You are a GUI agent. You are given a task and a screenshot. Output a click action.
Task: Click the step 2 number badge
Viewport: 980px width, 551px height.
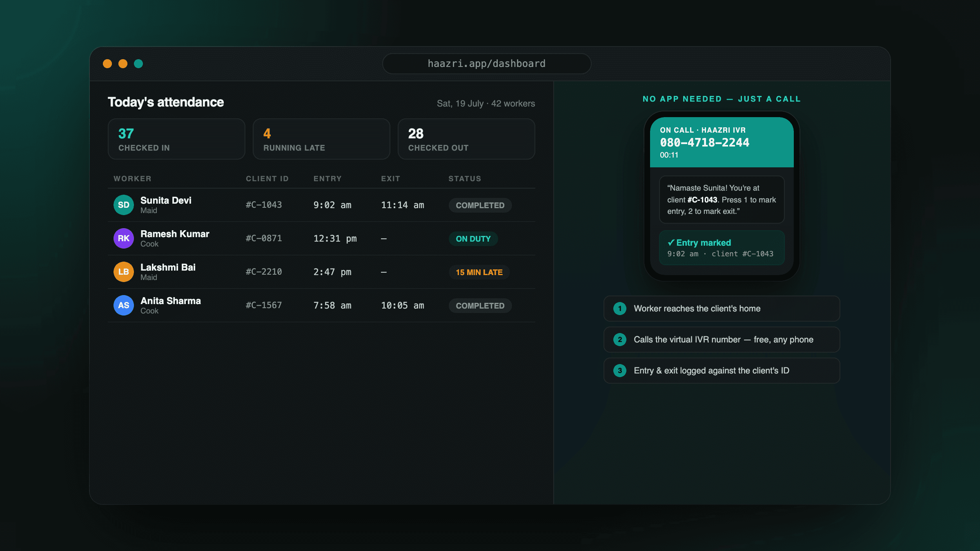[620, 340]
